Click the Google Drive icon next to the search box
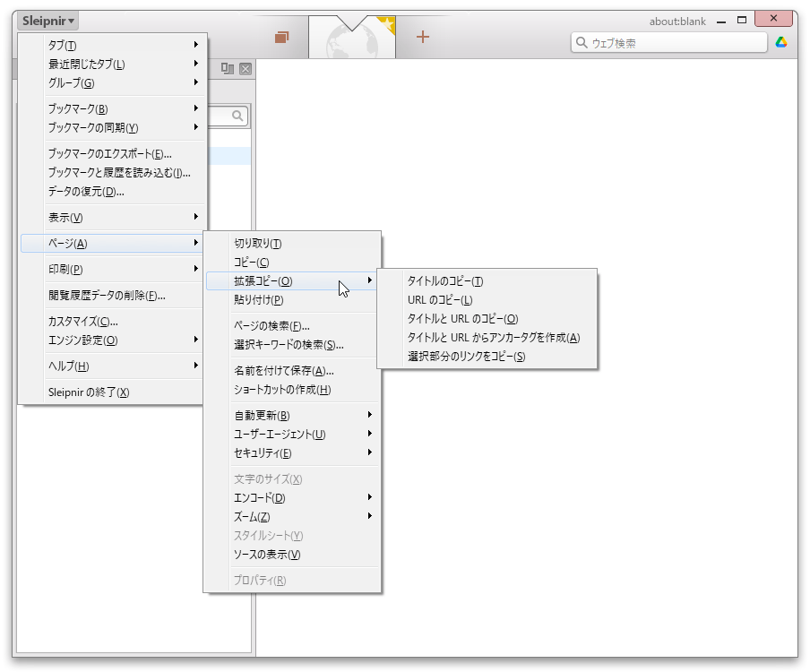 (x=781, y=42)
